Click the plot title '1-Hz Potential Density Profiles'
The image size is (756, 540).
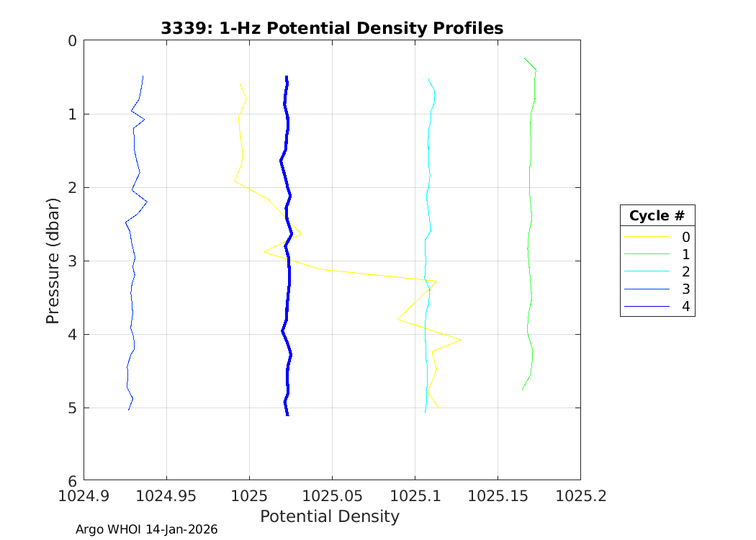tap(331, 28)
